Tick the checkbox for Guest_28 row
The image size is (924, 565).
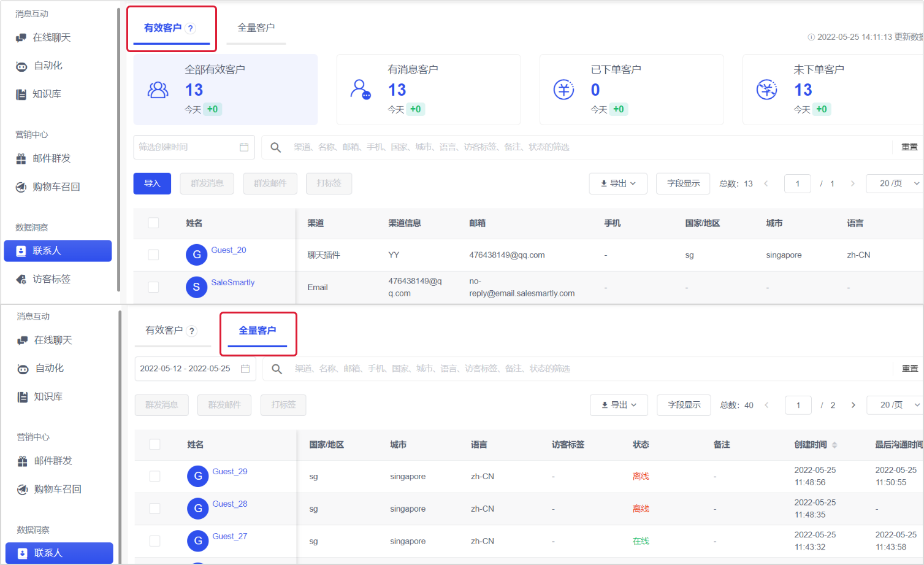point(155,509)
